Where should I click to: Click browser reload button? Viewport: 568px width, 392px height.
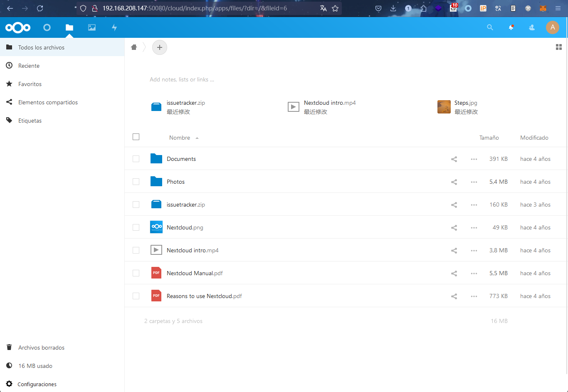point(40,8)
